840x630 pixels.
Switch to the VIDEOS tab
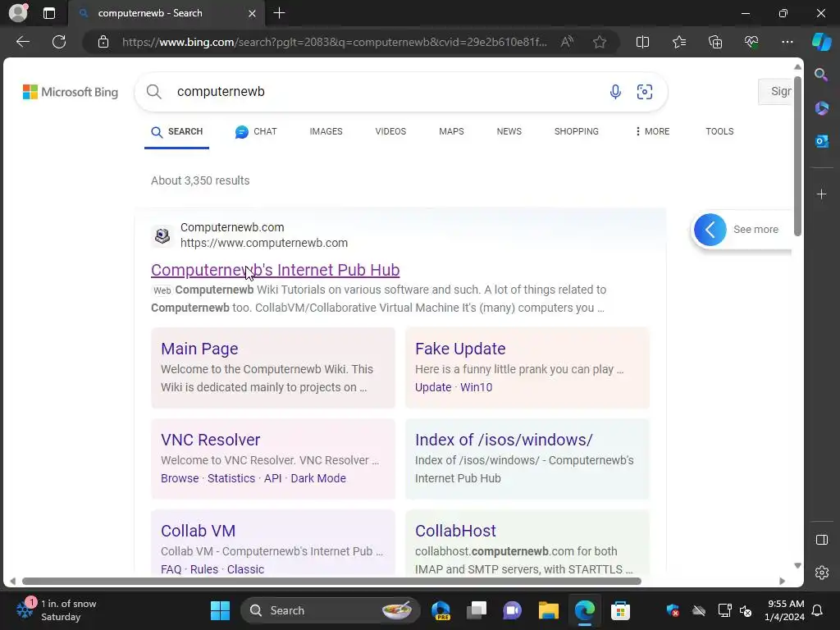(390, 131)
